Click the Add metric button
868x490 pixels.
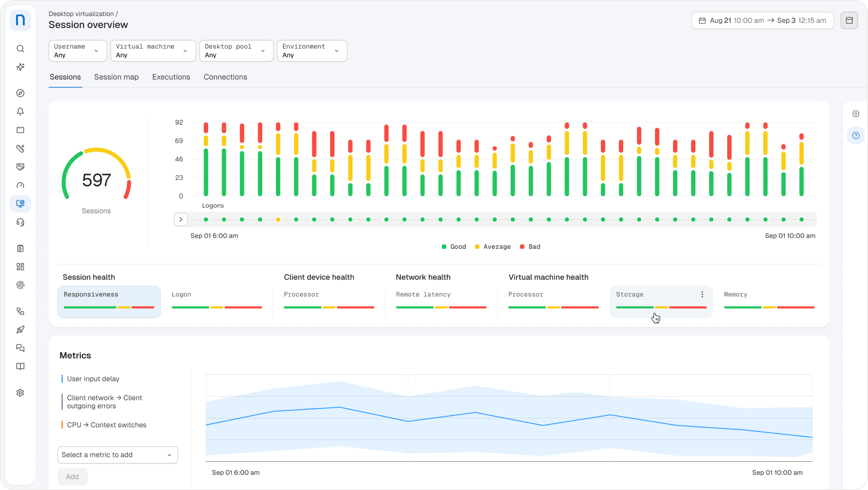coord(72,477)
